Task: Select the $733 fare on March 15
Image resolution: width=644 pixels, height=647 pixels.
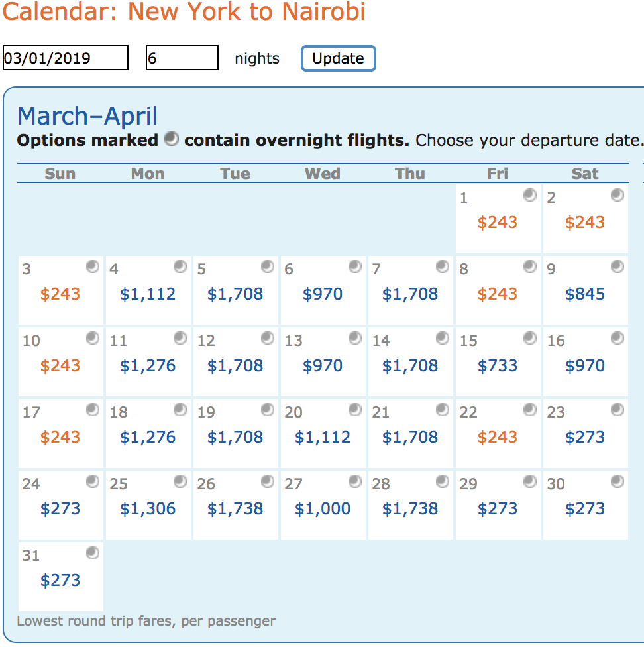Action: click(498, 366)
